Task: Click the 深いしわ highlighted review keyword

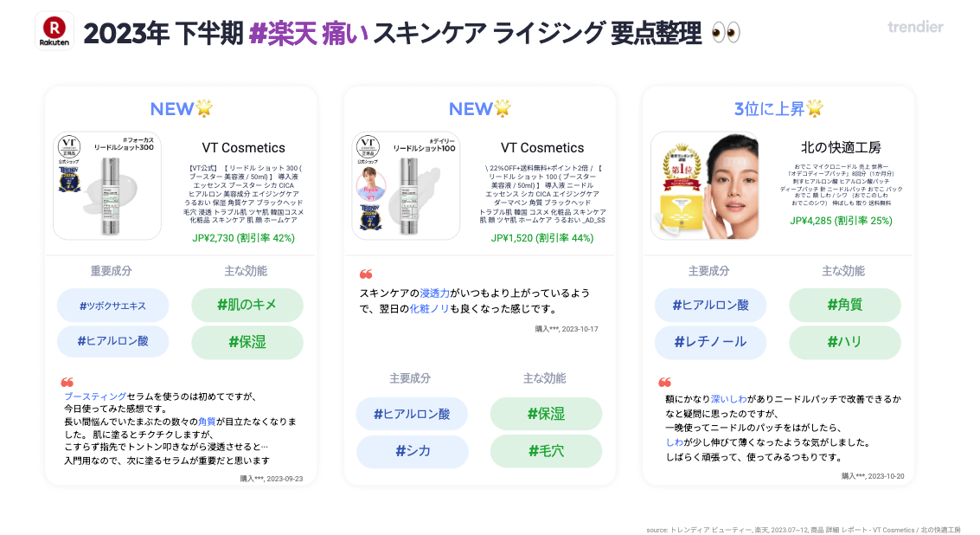Action: (729, 398)
